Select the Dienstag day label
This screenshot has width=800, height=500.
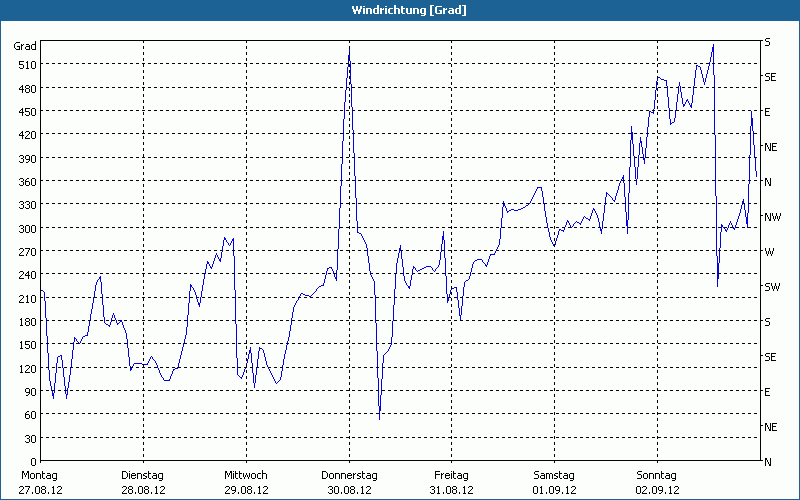(142, 476)
